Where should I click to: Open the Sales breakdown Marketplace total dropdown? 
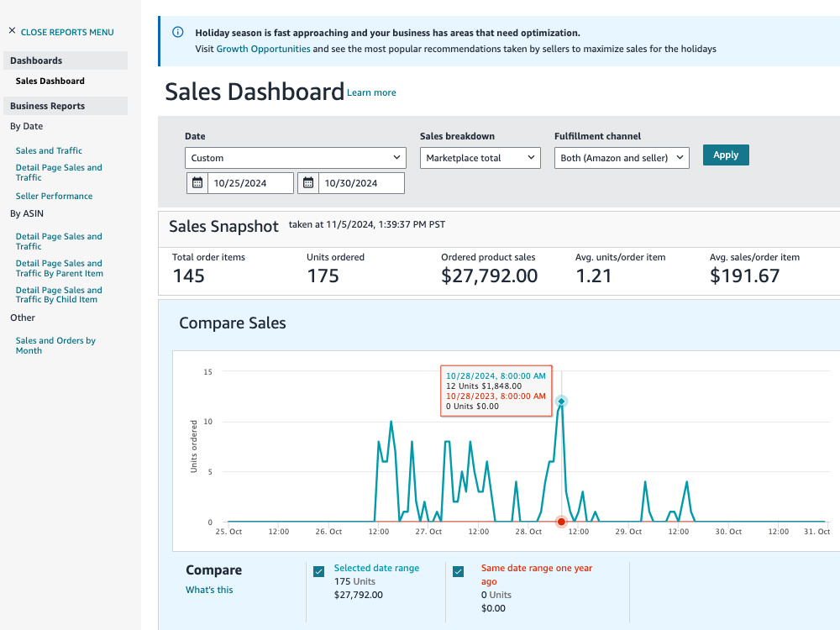[x=480, y=158]
